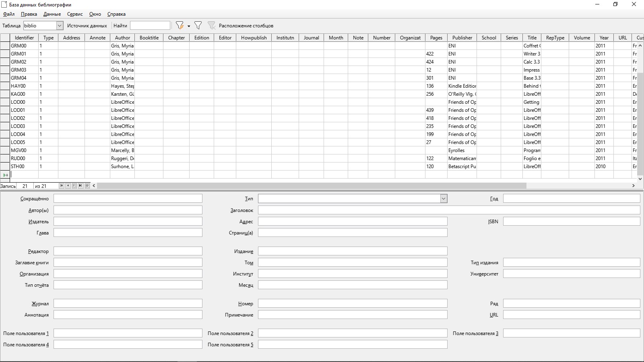Select the GRM00 identifier cell
644x362 pixels.
24,46
